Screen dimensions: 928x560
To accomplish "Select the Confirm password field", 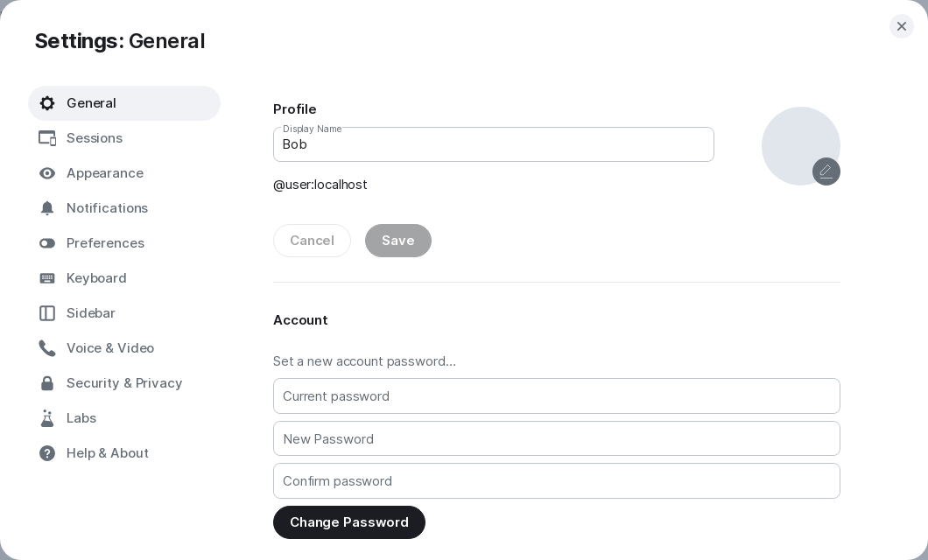I will click(556, 481).
